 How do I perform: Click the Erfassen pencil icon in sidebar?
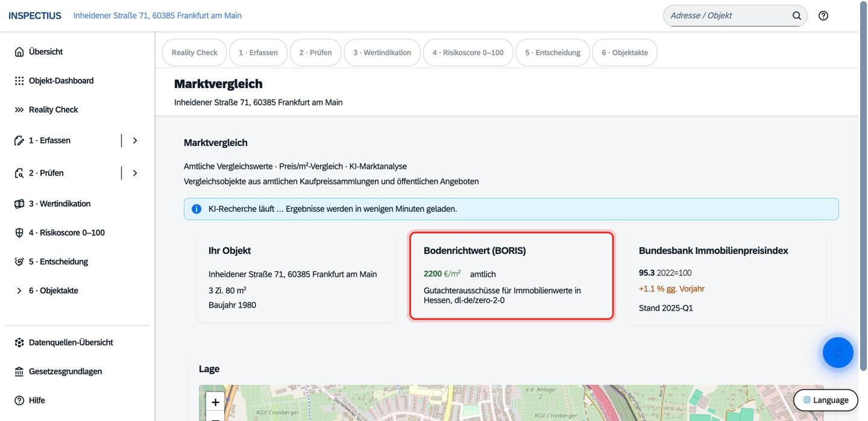(19, 141)
